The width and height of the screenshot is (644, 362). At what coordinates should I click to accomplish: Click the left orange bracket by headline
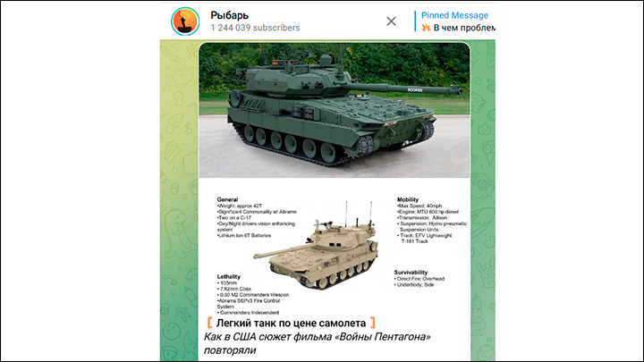(209, 323)
